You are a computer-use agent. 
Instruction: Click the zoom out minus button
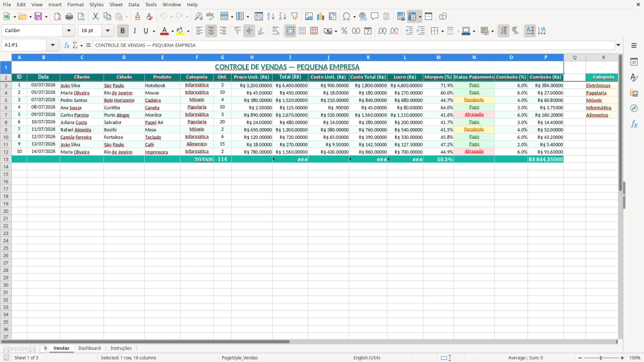580,358
